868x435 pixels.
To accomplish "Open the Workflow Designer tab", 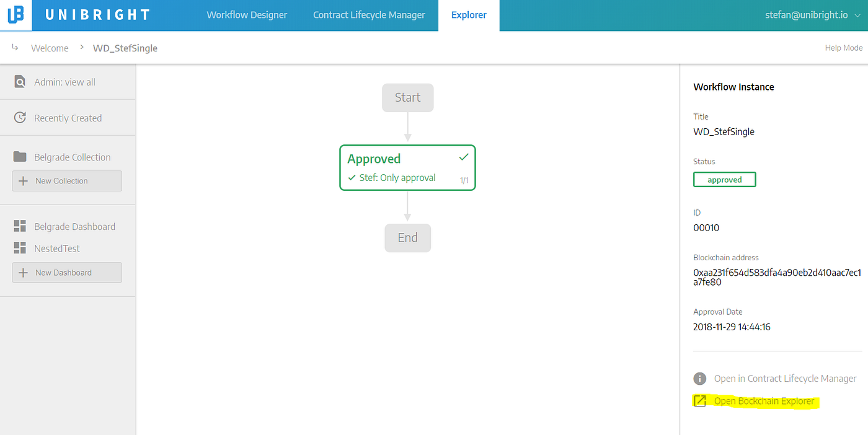I will (247, 15).
